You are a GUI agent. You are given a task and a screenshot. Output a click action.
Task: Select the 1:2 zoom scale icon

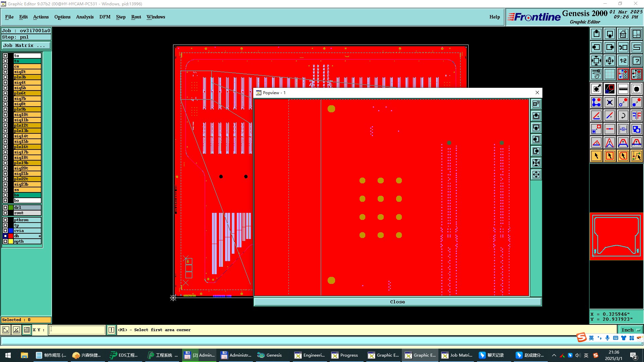(623, 61)
